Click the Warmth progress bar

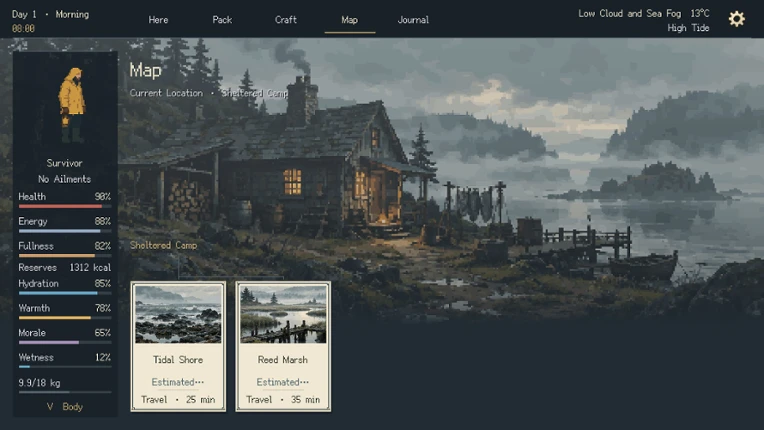click(65, 318)
